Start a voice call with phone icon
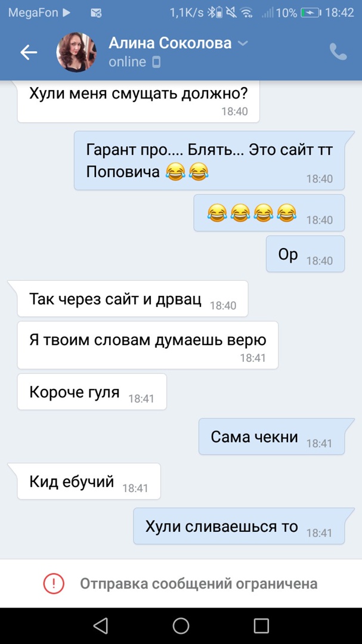The height and width of the screenshot is (644, 362). pos(338,52)
